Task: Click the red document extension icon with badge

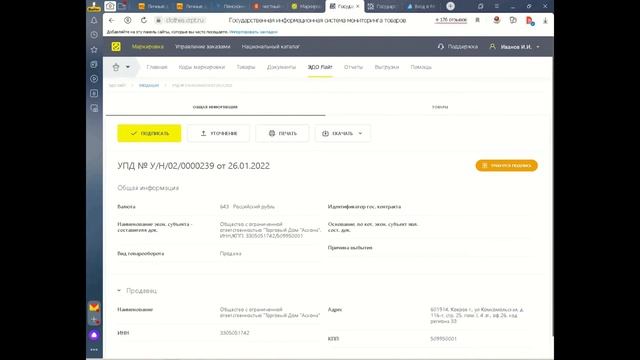Action: tap(530, 20)
